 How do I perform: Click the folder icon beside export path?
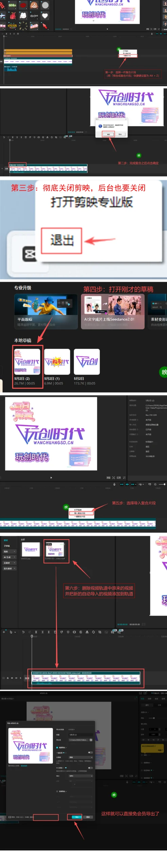point(91,740)
